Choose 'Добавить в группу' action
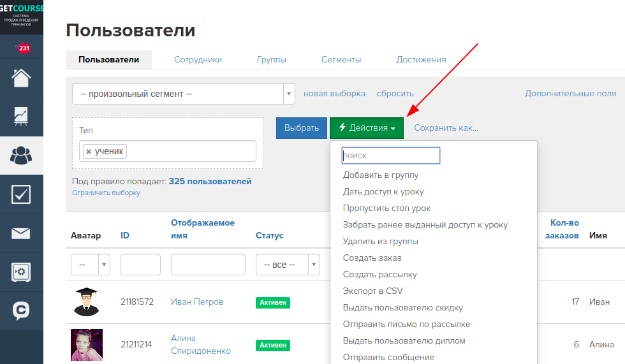 click(381, 175)
